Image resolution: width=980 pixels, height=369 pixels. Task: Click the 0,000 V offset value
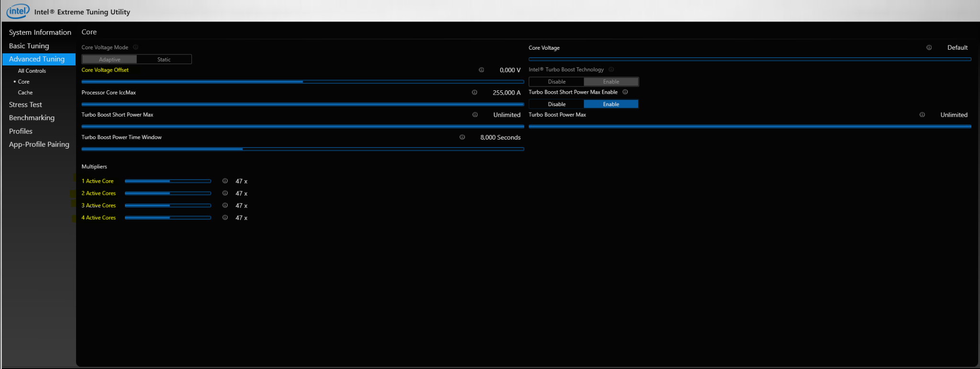(510, 70)
